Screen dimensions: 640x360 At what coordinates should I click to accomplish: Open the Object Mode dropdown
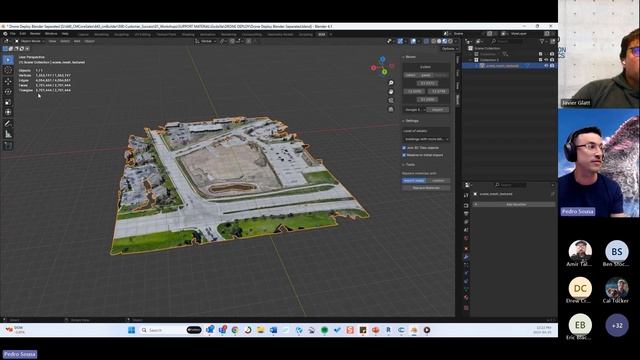[30, 41]
